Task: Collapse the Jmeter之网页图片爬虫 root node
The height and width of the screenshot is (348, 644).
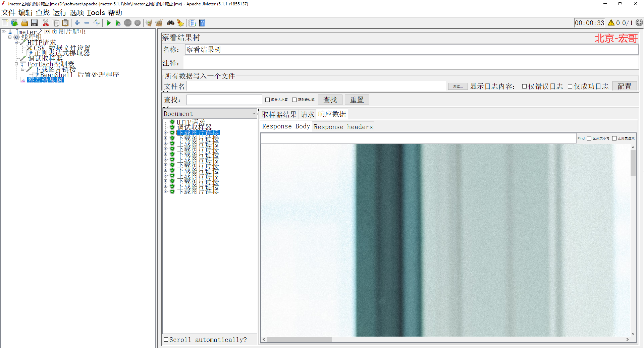Action: (4, 32)
